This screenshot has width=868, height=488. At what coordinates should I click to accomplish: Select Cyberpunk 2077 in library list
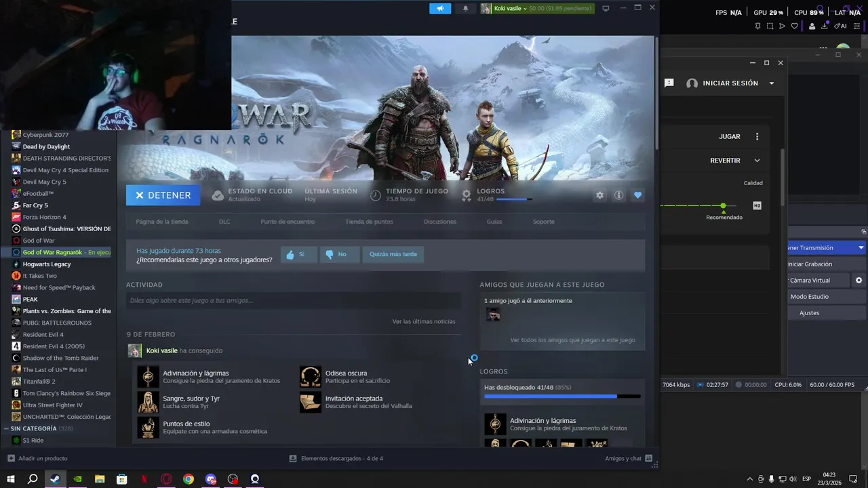[45, 135]
